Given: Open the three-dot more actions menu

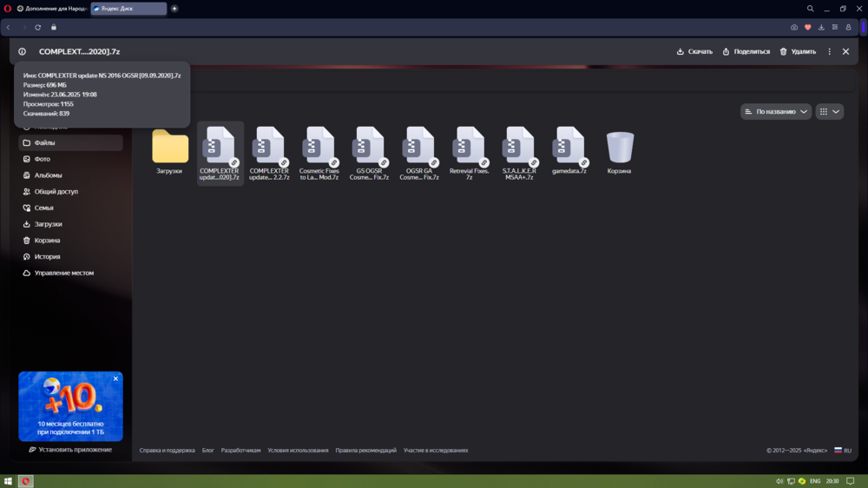Looking at the screenshot, I should [829, 51].
